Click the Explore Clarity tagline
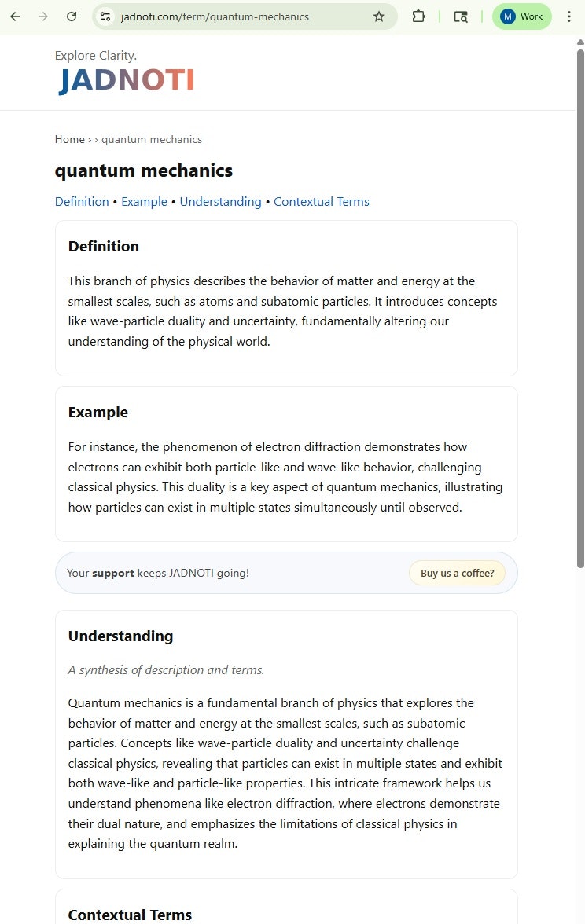This screenshot has width=585, height=924. coord(95,55)
